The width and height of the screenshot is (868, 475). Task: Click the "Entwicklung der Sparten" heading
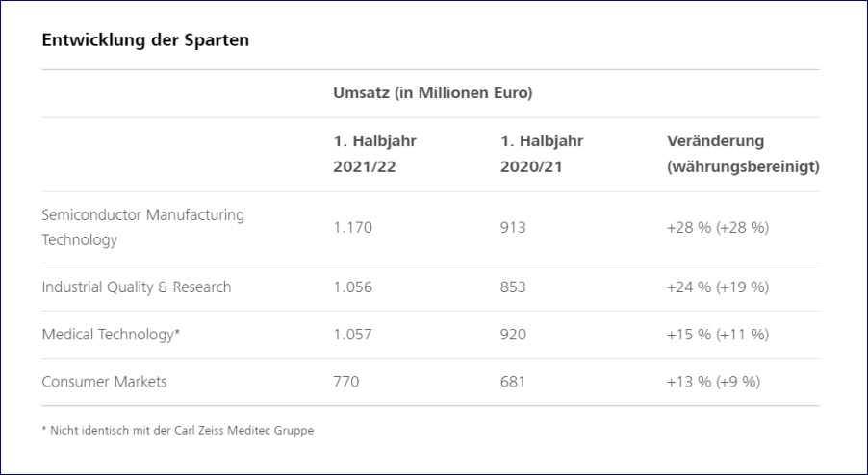[x=145, y=41]
